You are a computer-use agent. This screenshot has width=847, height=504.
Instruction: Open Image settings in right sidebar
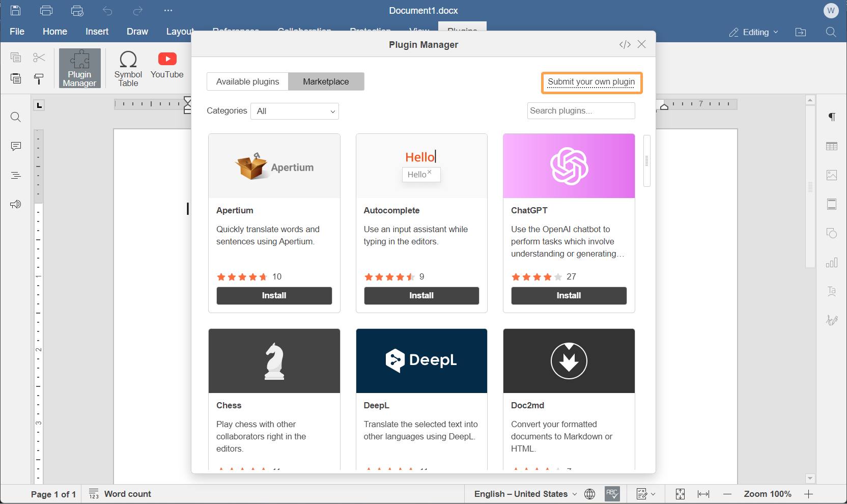832,175
